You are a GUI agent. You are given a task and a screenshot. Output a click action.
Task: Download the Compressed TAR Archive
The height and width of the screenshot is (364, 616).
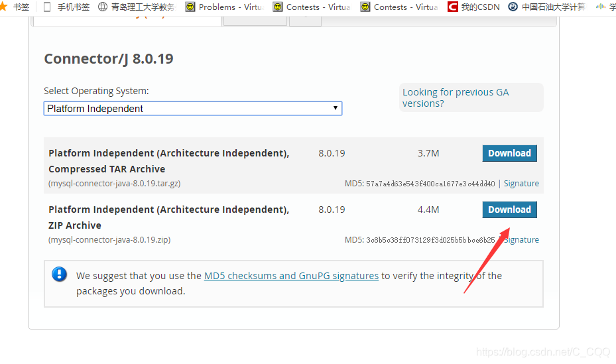509,153
